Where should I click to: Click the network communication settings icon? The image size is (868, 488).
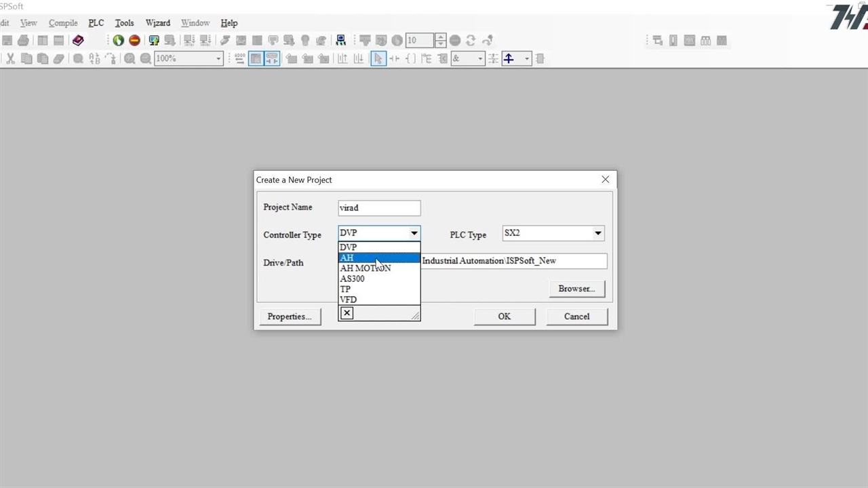pyautogui.click(x=340, y=41)
